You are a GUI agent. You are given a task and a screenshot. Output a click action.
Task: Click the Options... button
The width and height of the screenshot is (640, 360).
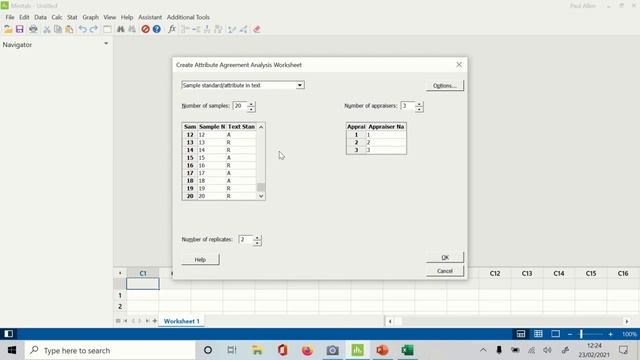(x=445, y=86)
